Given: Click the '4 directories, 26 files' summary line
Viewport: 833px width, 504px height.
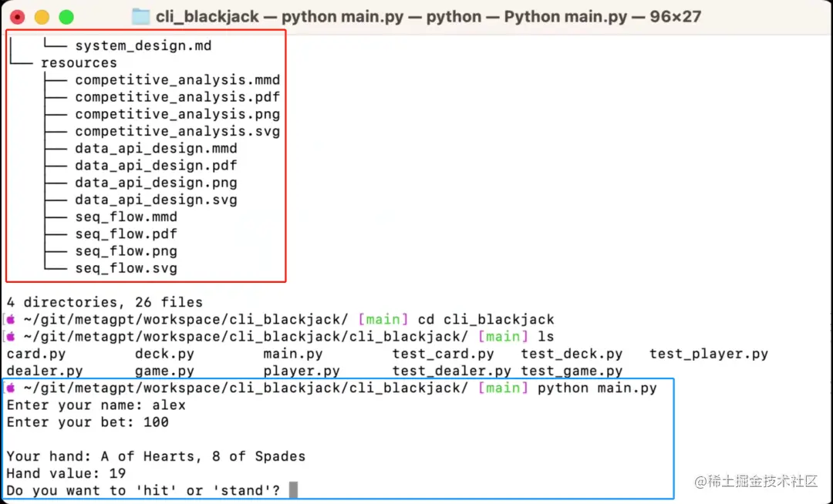Looking at the screenshot, I should click(x=105, y=302).
